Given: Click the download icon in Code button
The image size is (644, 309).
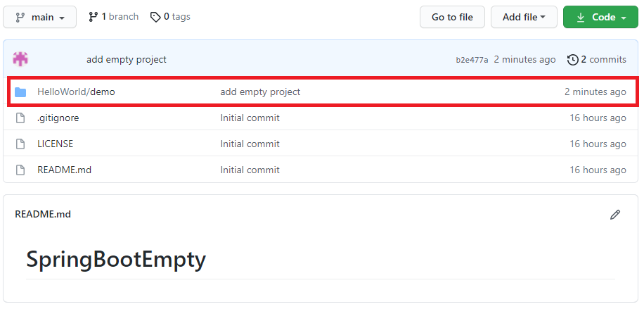Looking at the screenshot, I should [580, 18].
